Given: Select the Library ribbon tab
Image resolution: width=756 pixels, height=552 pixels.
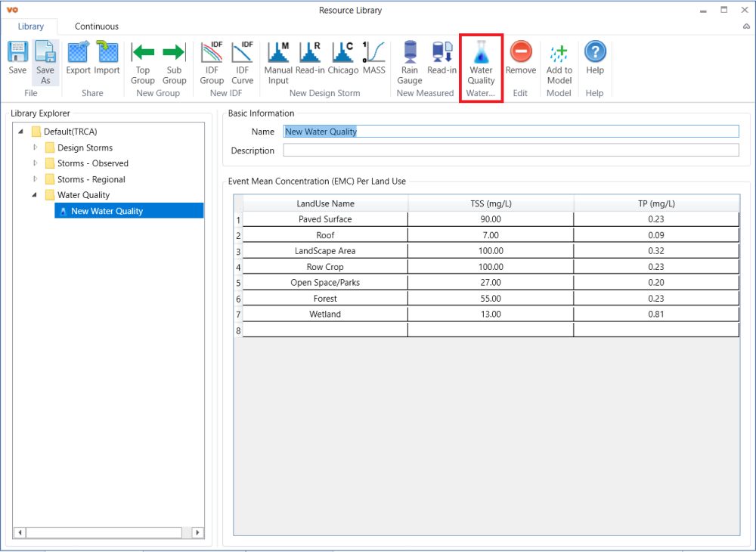Looking at the screenshot, I should (31, 26).
